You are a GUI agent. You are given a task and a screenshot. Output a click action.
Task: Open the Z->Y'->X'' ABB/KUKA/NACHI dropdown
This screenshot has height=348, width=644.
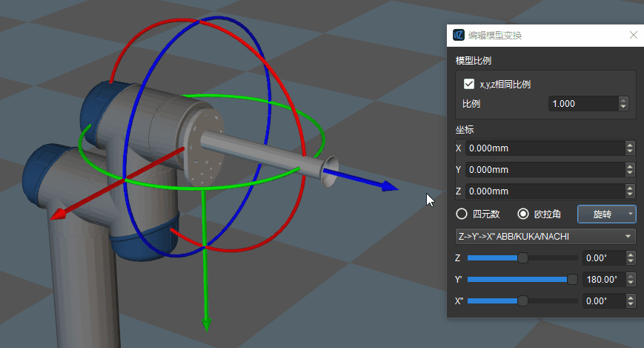(x=545, y=237)
